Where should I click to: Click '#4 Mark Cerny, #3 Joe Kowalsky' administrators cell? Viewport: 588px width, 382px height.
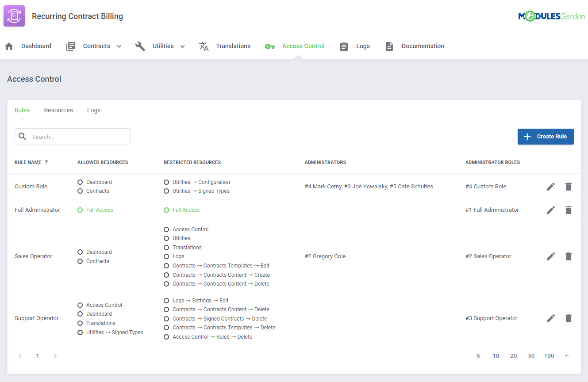pyautogui.click(x=369, y=187)
